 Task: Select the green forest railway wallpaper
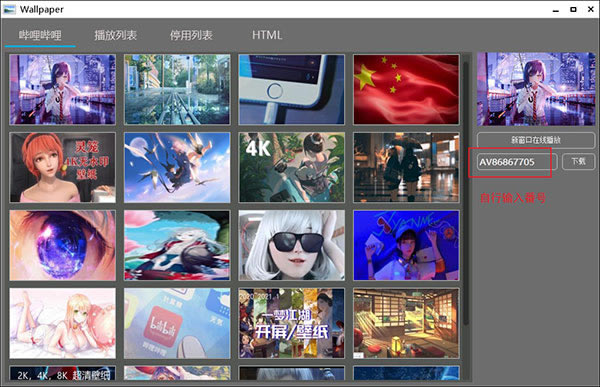(x=177, y=90)
